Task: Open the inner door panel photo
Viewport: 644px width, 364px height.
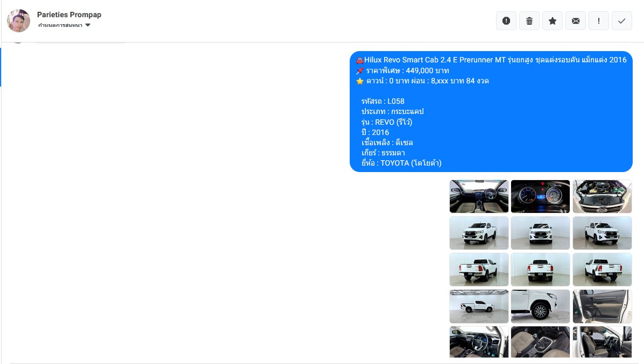Action: [x=602, y=306]
